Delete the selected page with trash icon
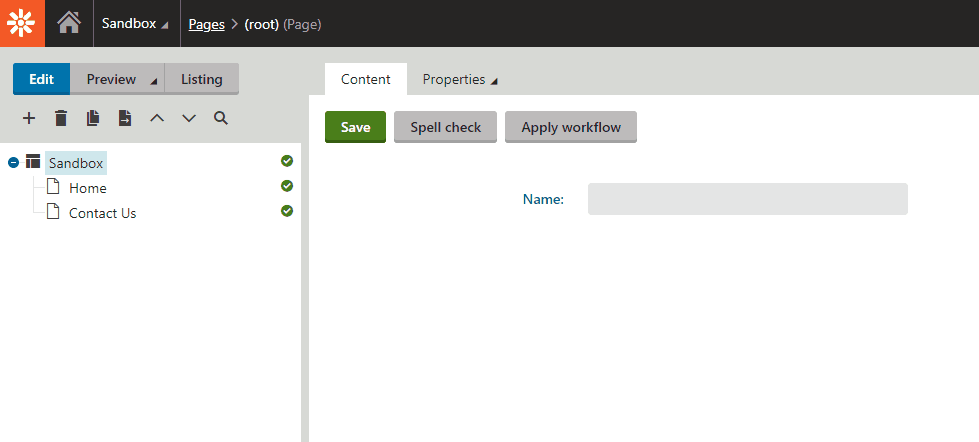 click(x=61, y=118)
